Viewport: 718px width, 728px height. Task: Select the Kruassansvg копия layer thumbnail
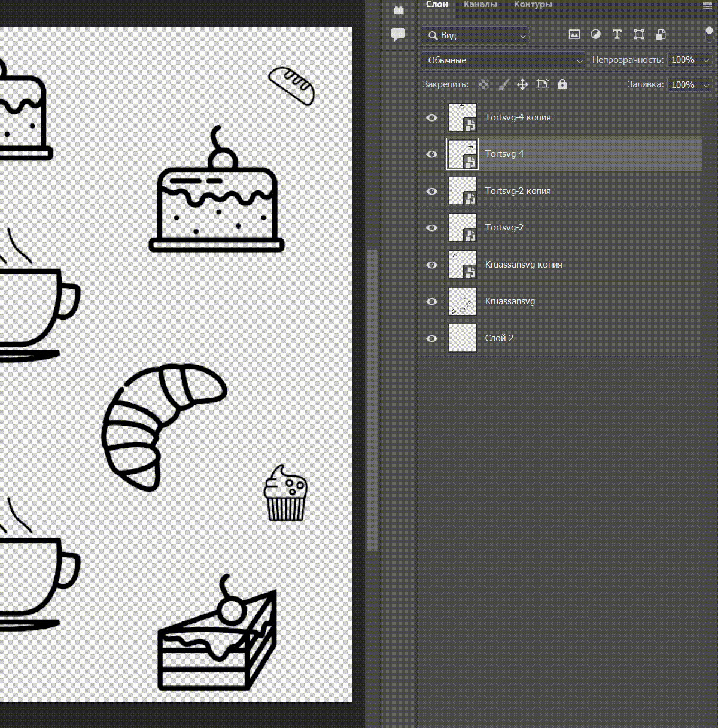tap(463, 265)
